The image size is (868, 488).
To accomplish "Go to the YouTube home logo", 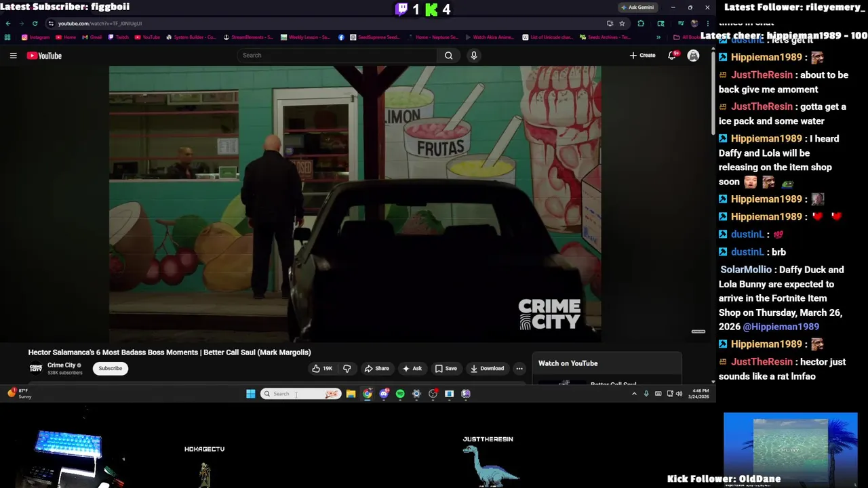I will coord(44,56).
